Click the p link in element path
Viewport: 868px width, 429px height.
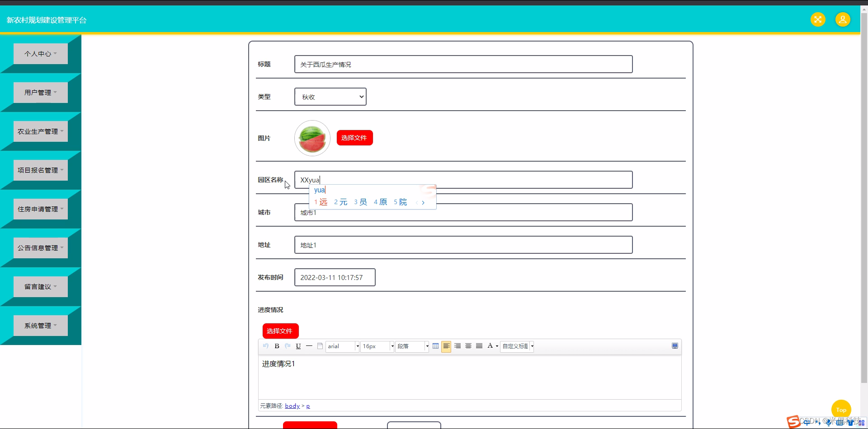(308, 406)
